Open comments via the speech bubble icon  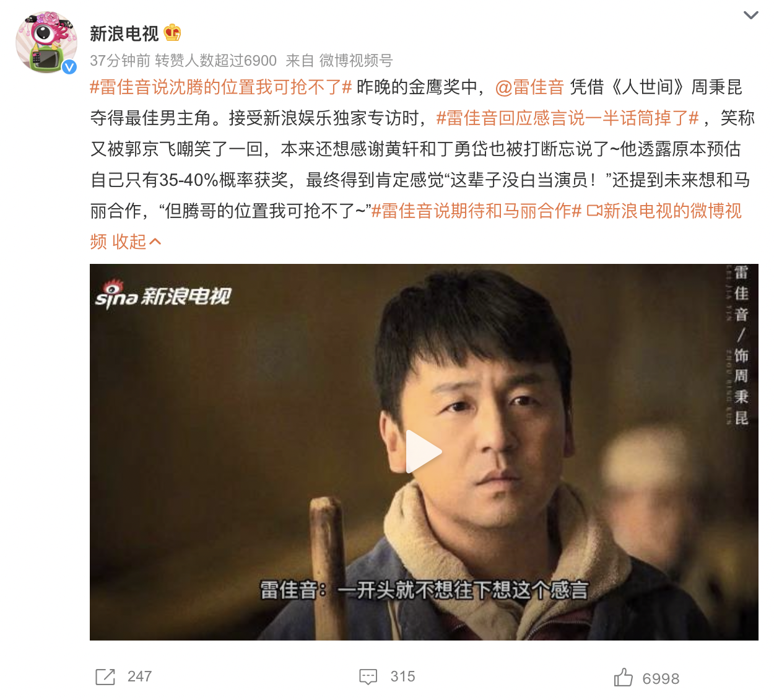pyautogui.click(x=368, y=676)
